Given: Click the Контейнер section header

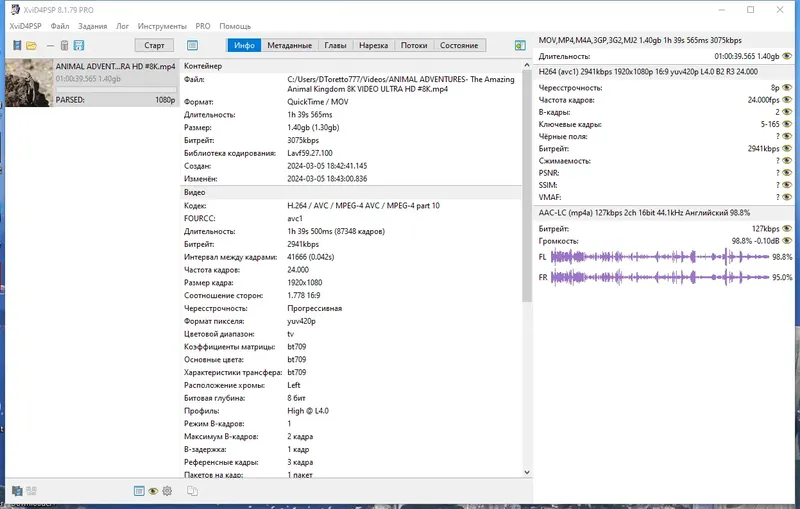Looking at the screenshot, I should (x=351, y=66).
